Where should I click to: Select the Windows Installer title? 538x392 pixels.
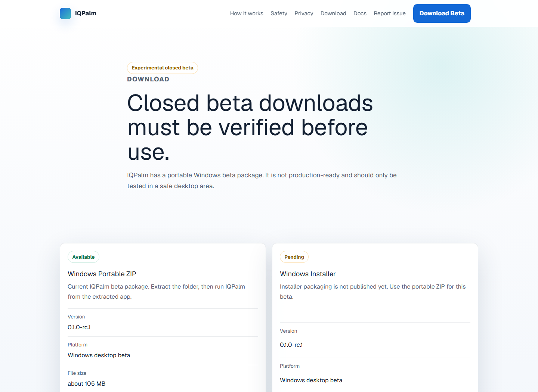click(308, 274)
